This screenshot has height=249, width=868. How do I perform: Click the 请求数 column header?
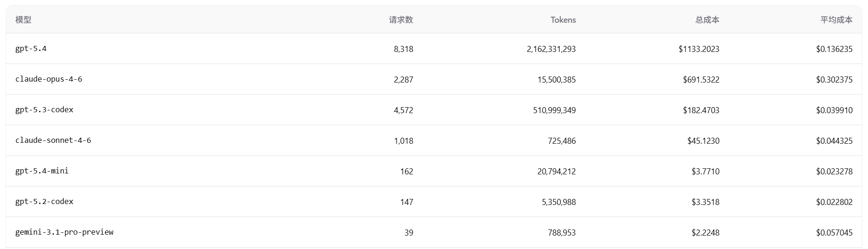tap(401, 20)
